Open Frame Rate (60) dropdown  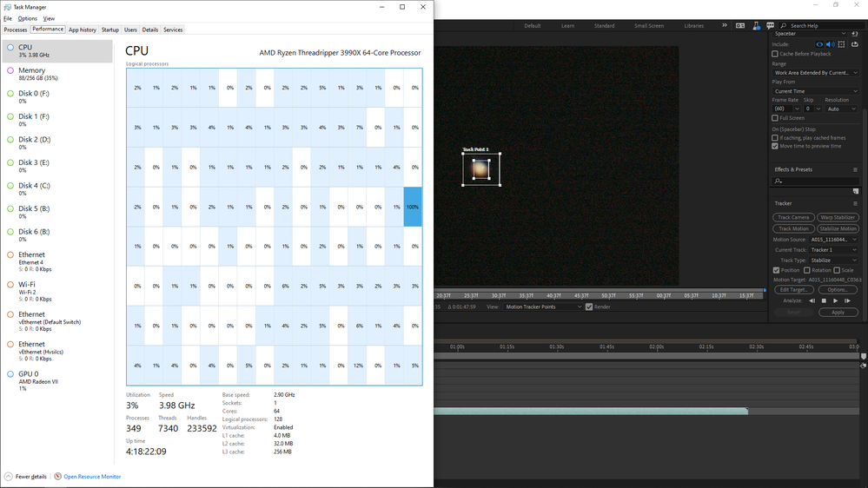click(x=786, y=109)
